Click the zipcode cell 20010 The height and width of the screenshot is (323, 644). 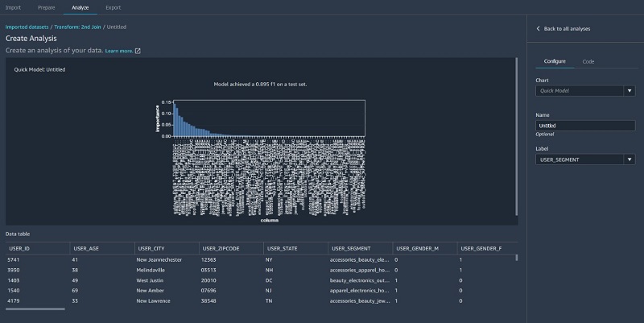coord(208,280)
